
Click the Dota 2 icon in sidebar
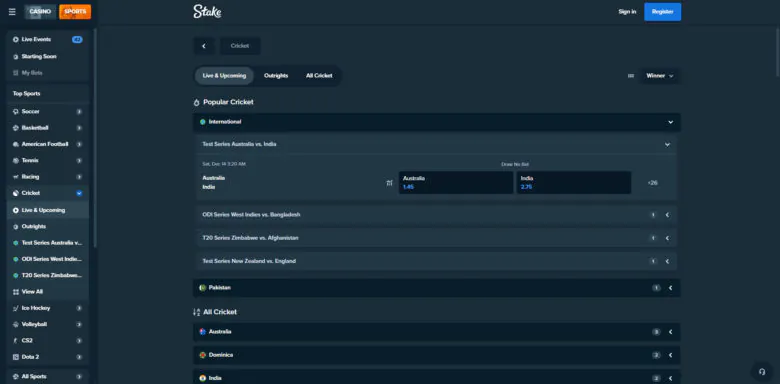pos(15,357)
